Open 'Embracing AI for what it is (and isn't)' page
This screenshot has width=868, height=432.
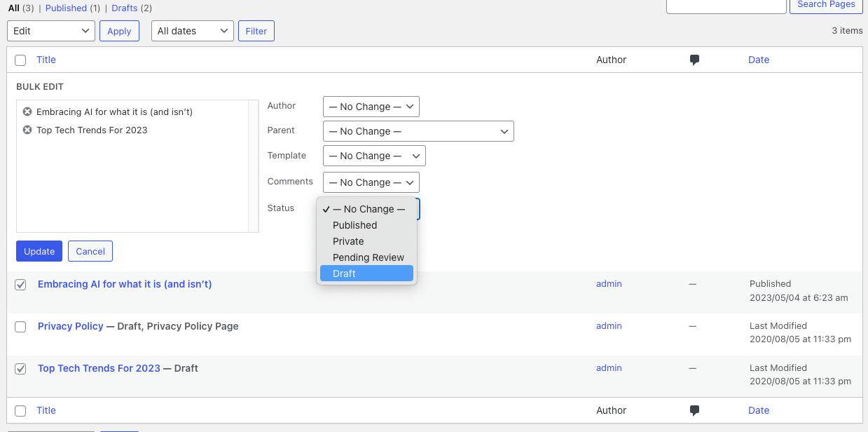tap(125, 284)
